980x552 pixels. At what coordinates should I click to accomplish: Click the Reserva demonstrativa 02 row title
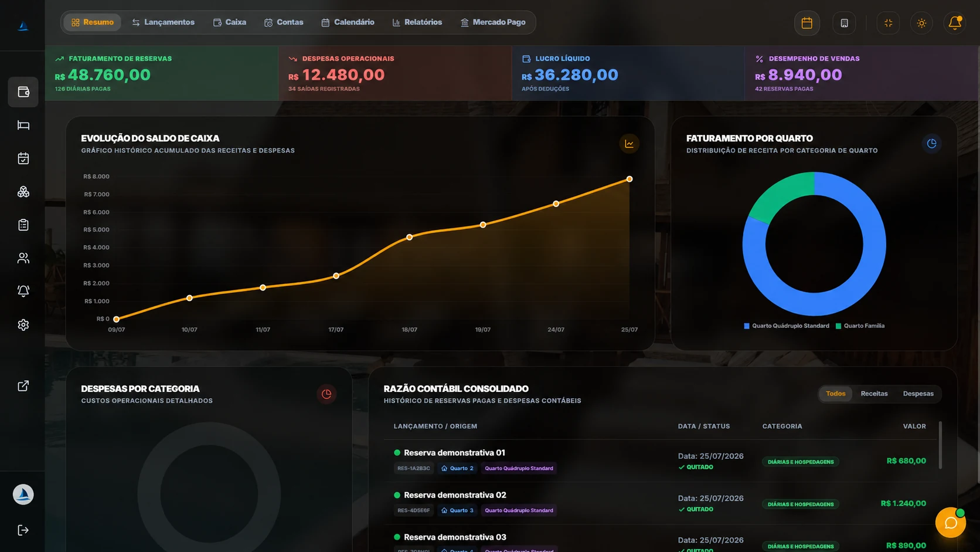tap(455, 495)
